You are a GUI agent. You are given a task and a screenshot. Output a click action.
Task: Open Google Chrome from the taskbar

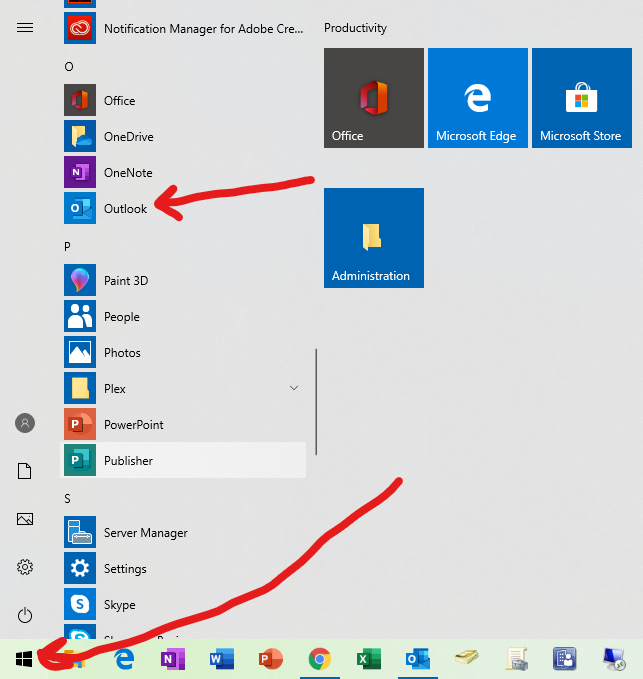[x=320, y=658]
